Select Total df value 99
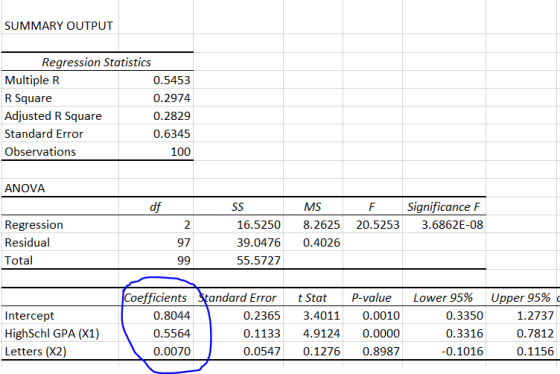This screenshot has height=374, width=560. click(184, 260)
